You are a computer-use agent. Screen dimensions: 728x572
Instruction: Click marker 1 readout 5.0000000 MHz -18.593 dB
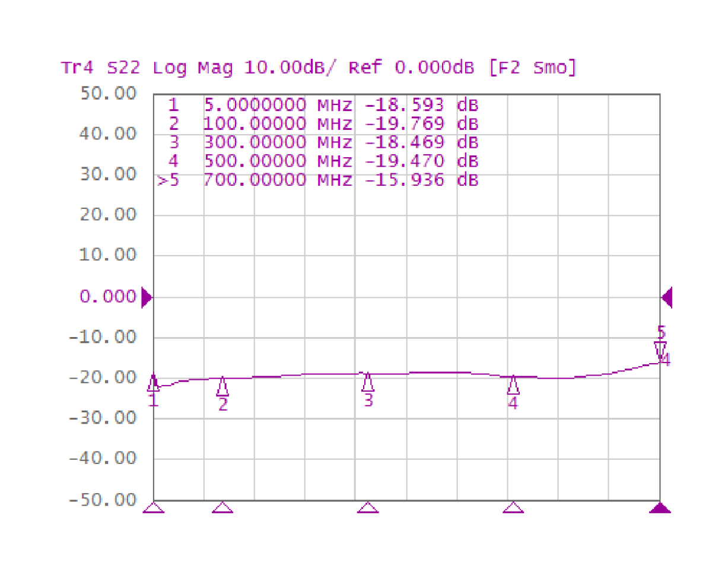tap(323, 106)
